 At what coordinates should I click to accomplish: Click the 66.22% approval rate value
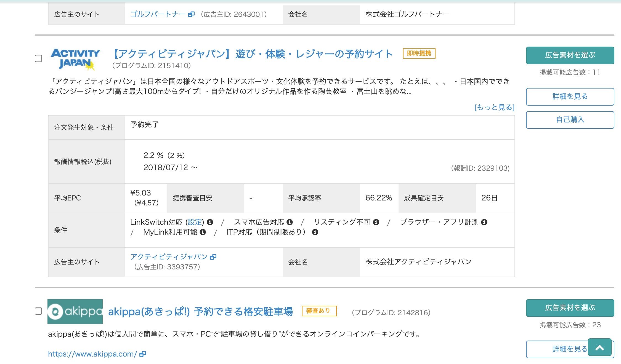pos(379,198)
